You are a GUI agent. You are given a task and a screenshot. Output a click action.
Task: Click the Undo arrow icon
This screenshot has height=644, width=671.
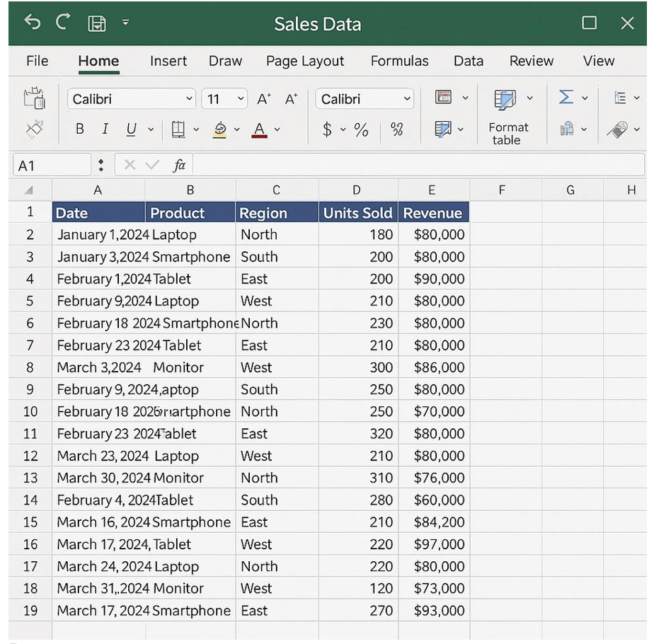32,22
